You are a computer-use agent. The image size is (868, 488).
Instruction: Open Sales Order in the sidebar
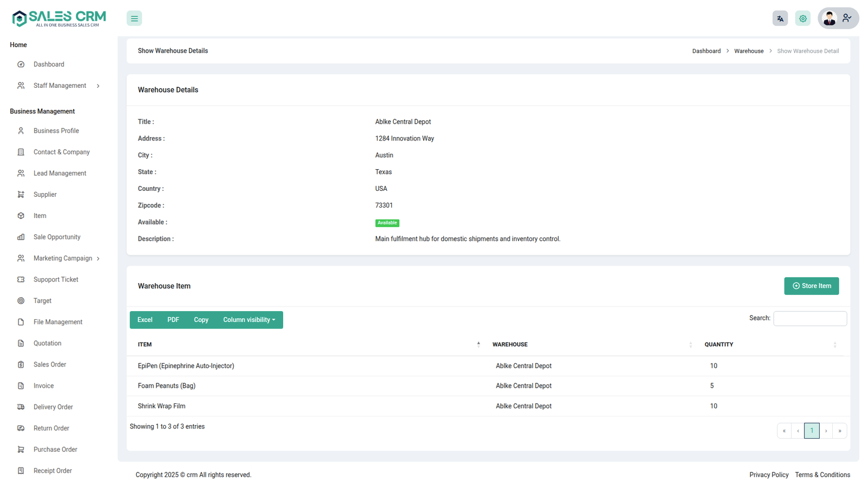[50, 365]
